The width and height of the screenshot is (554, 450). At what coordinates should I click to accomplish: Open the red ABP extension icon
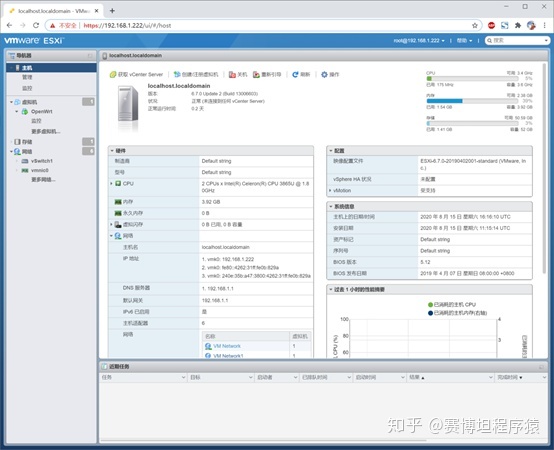pyautogui.click(x=491, y=25)
